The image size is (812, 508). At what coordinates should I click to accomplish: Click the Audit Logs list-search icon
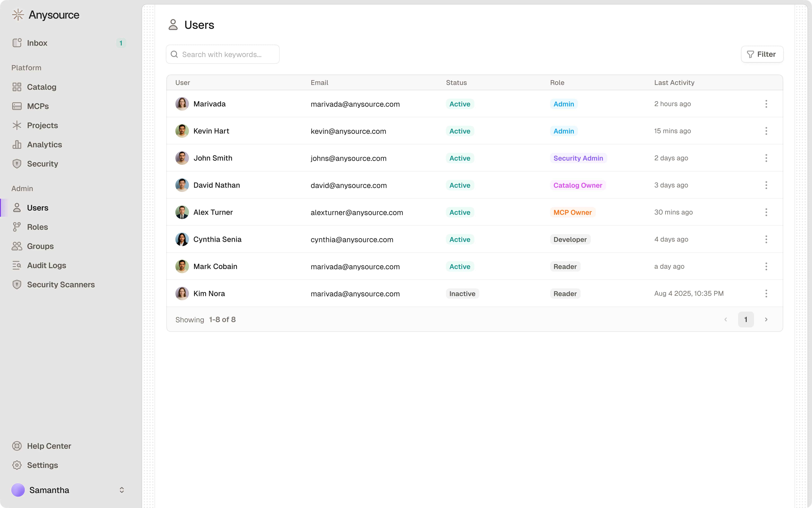coord(17,265)
